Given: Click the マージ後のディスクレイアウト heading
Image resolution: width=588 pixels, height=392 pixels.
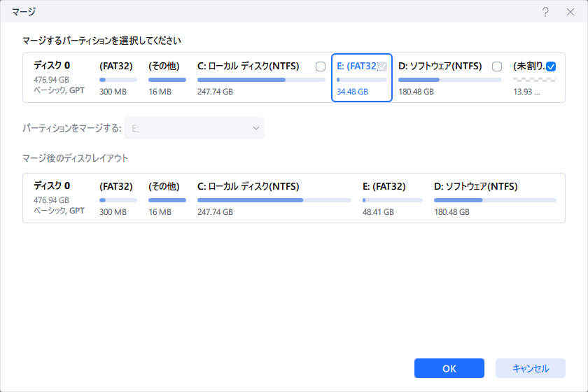Looking at the screenshot, I should point(76,158).
